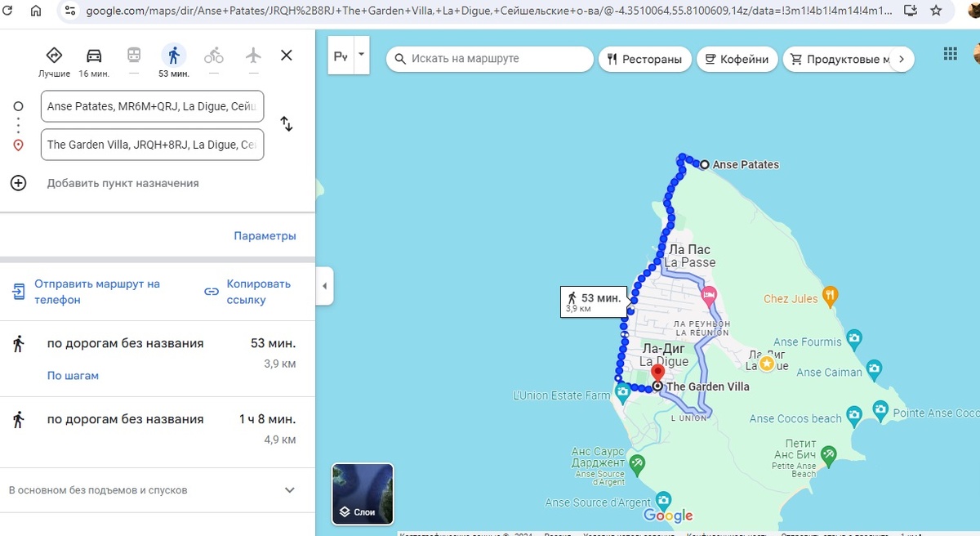Click the Petite Anse Beach marker

point(829,453)
